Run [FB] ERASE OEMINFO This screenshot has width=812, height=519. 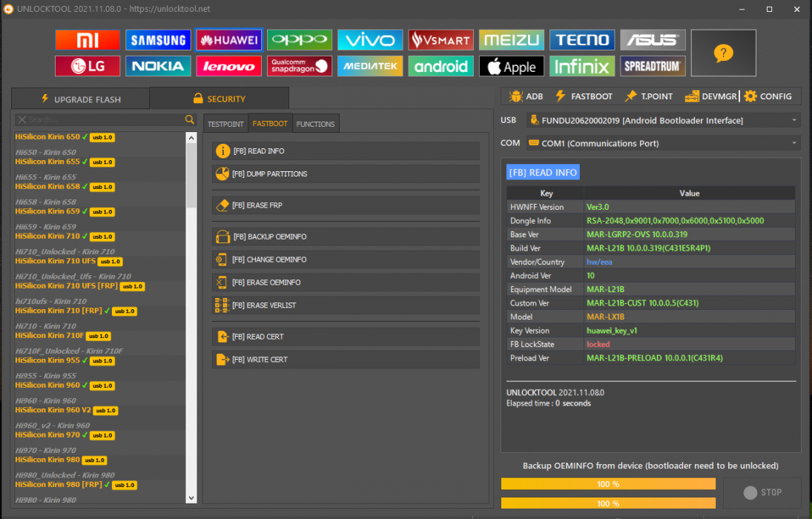point(346,282)
